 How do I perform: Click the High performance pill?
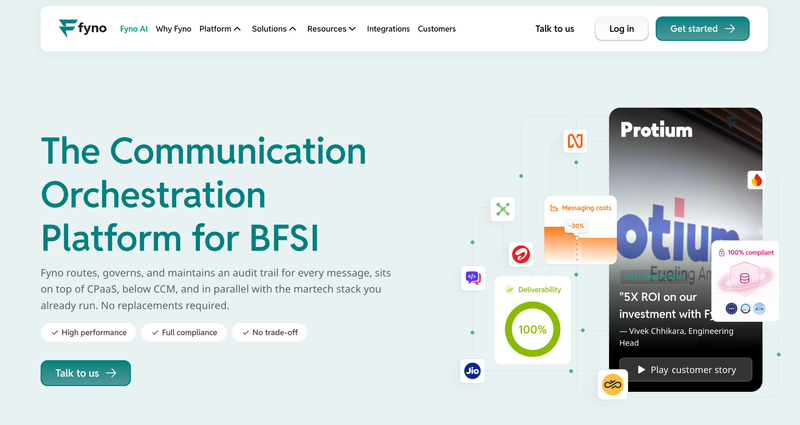(x=88, y=332)
